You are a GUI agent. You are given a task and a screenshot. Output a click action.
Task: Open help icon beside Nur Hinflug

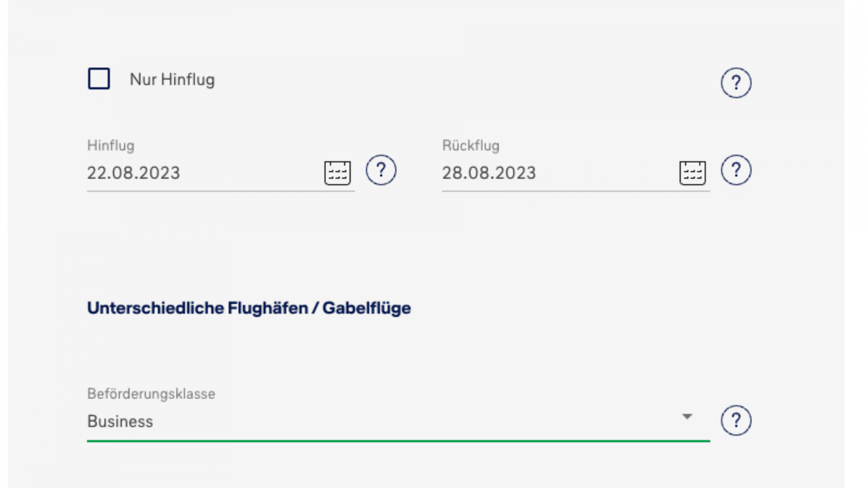pyautogui.click(x=736, y=83)
